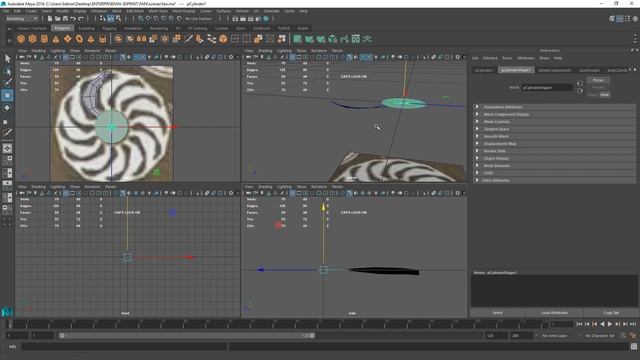
Task: Click range slider right end handle
Action: pyautogui.click(x=312, y=336)
